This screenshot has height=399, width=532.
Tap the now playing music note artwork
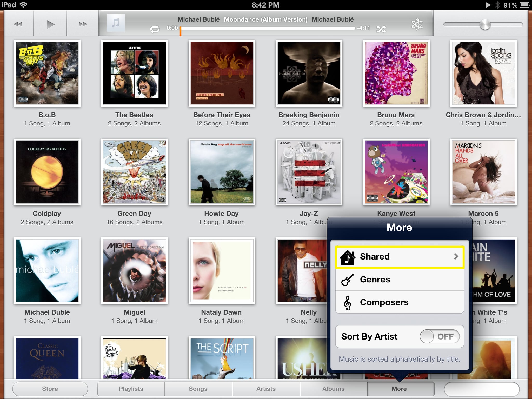tap(116, 23)
